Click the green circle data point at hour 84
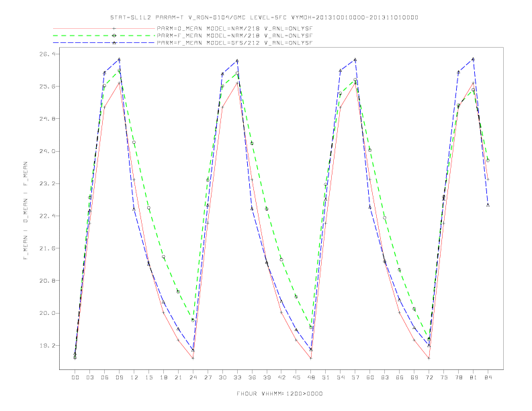 click(x=488, y=161)
